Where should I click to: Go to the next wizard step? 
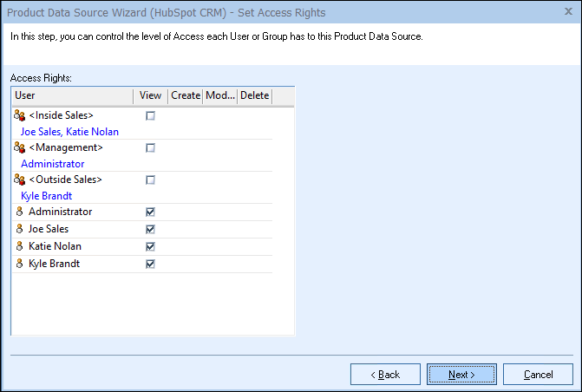[x=461, y=375]
